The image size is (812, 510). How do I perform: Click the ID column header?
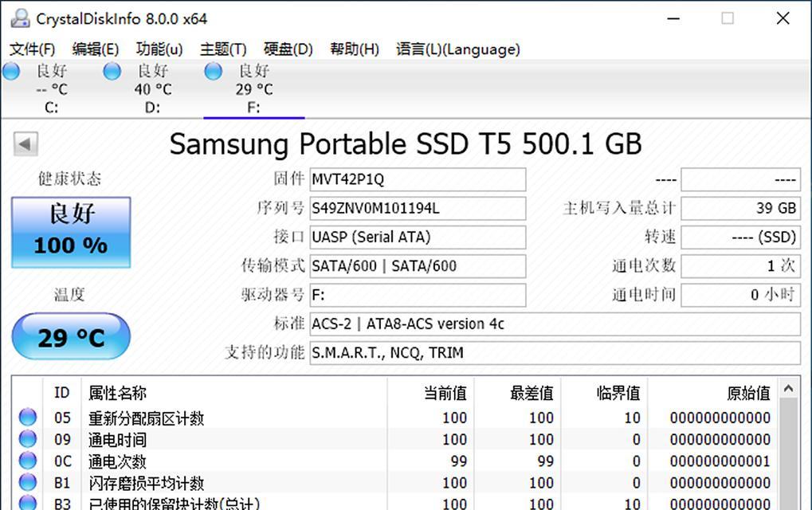click(61, 393)
